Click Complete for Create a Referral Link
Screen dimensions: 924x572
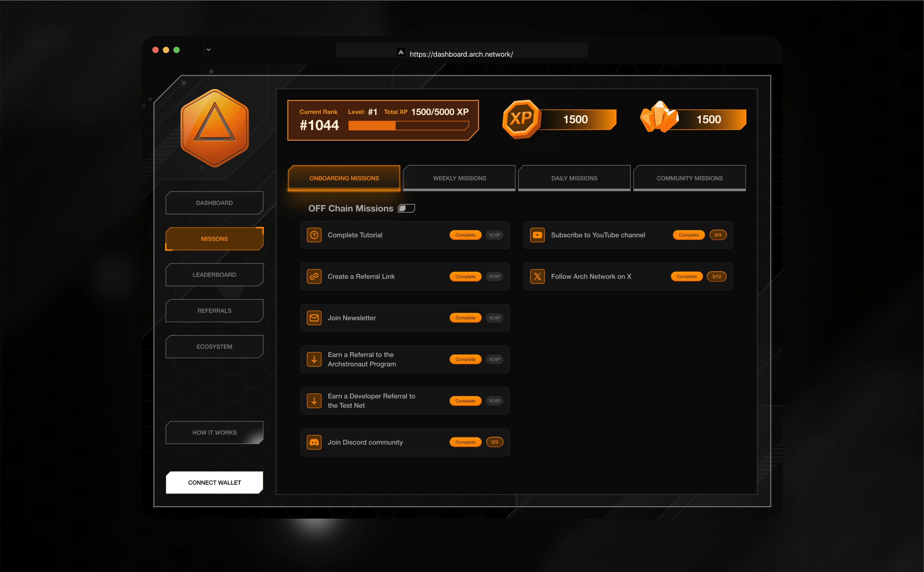point(465,277)
